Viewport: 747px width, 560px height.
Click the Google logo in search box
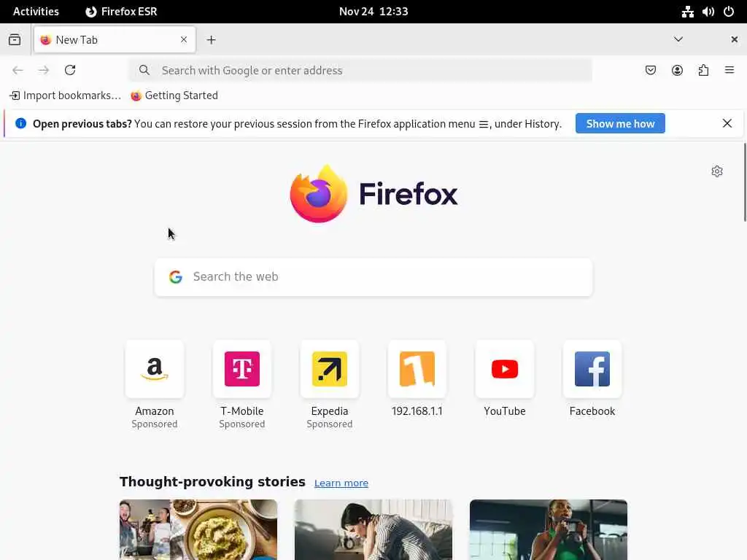point(176,277)
